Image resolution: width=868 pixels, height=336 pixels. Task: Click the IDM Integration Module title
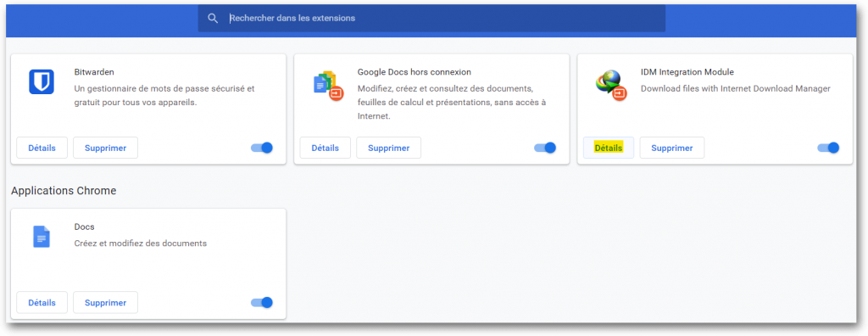(687, 72)
